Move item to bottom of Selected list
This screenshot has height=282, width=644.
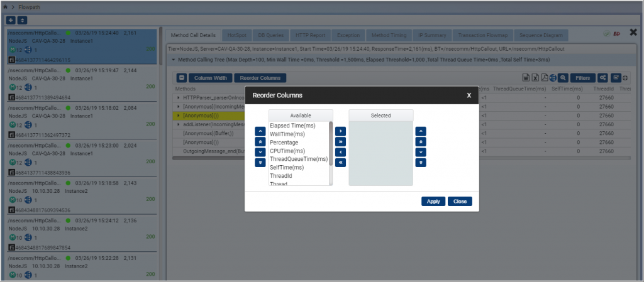tap(421, 163)
